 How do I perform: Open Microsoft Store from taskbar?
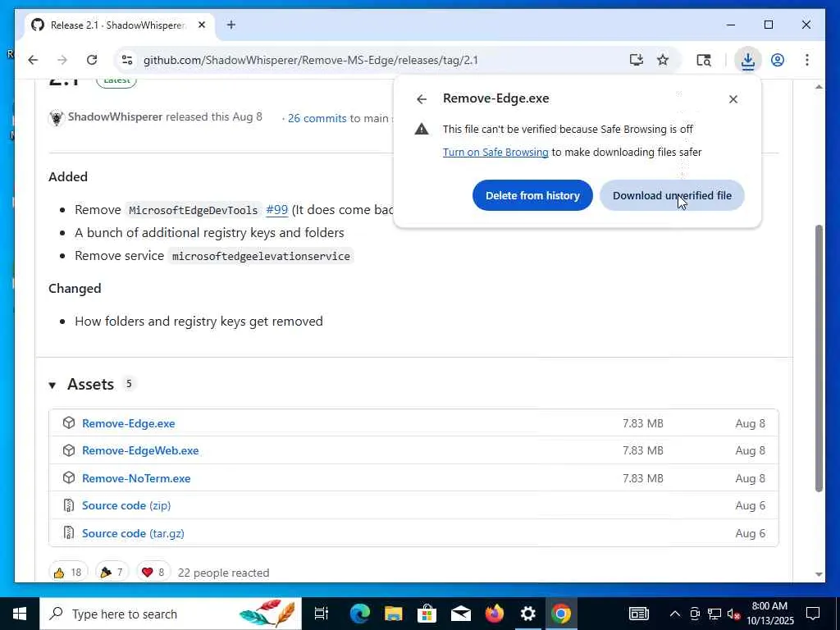(427, 614)
